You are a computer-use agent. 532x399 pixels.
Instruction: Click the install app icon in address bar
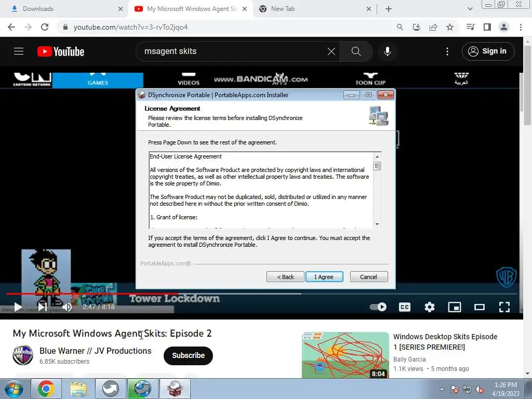click(416, 27)
